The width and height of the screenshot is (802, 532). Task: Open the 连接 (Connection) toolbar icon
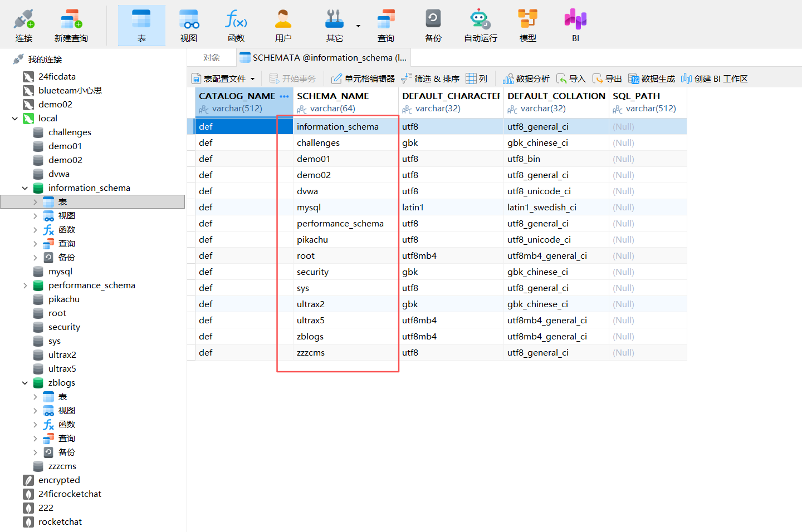[x=24, y=26]
